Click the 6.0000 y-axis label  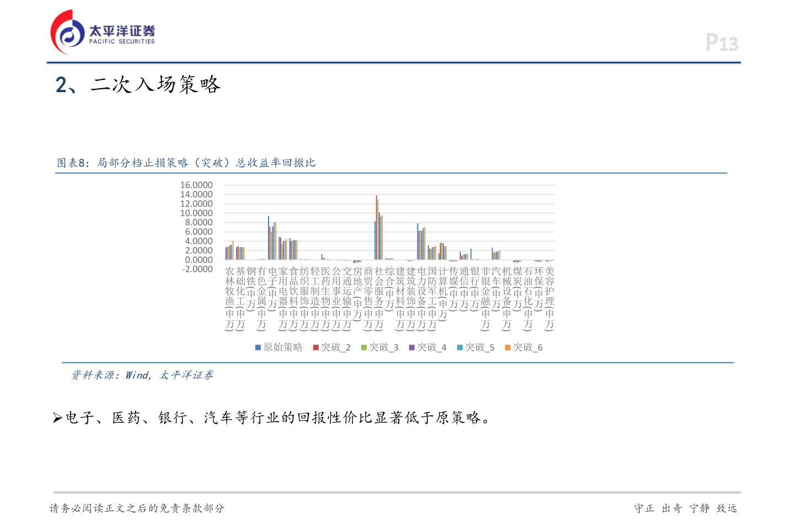click(198, 232)
